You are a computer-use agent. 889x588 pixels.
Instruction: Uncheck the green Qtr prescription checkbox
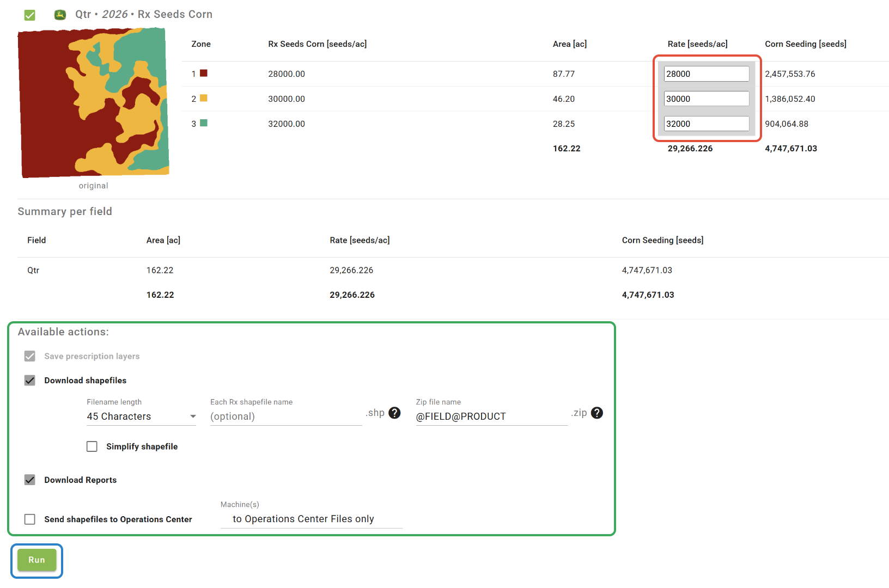pyautogui.click(x=30, y=15)
